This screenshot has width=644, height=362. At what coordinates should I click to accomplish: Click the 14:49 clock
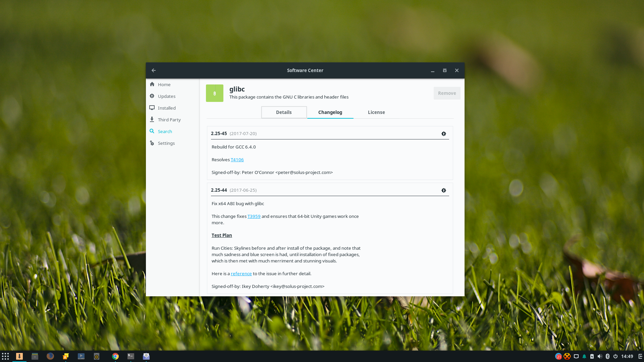(x=627, y=356)
